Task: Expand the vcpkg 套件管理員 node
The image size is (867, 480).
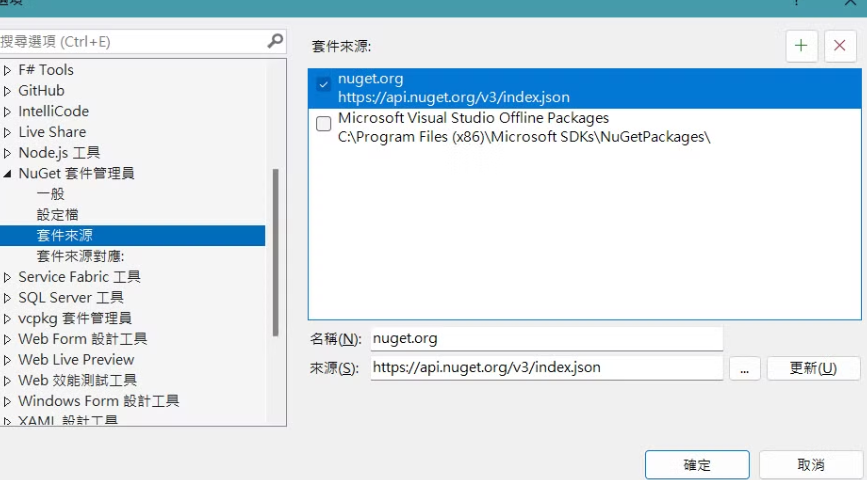Action: 7,319
